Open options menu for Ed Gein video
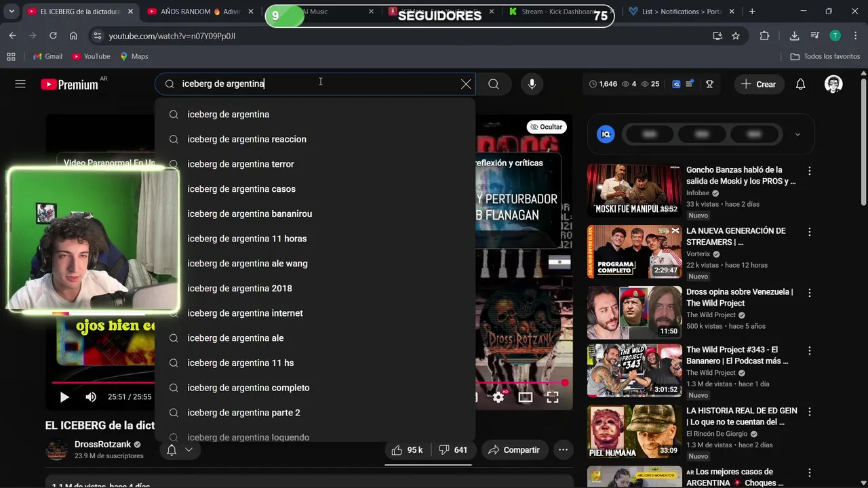 pos(809,412)
